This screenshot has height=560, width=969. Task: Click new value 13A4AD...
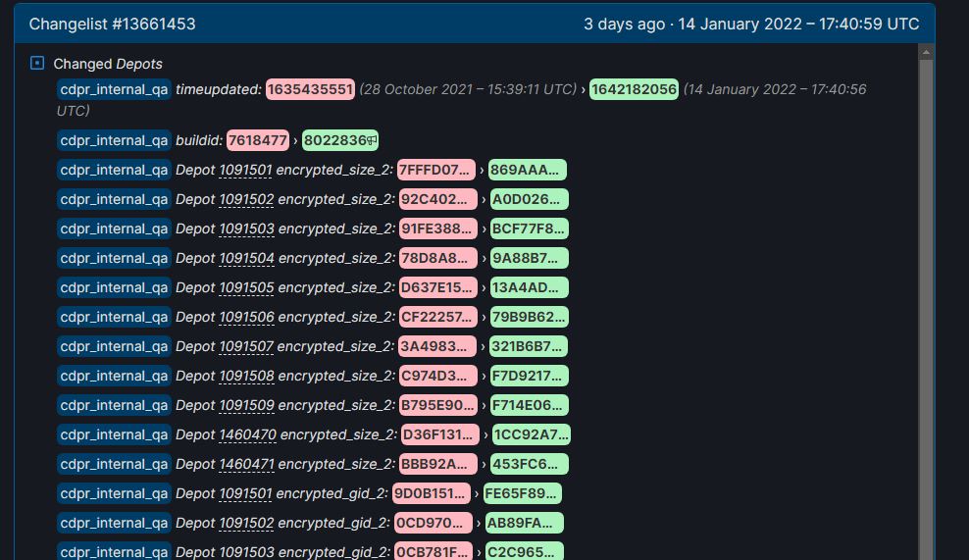pyautogui.click(x=529, y=287)
